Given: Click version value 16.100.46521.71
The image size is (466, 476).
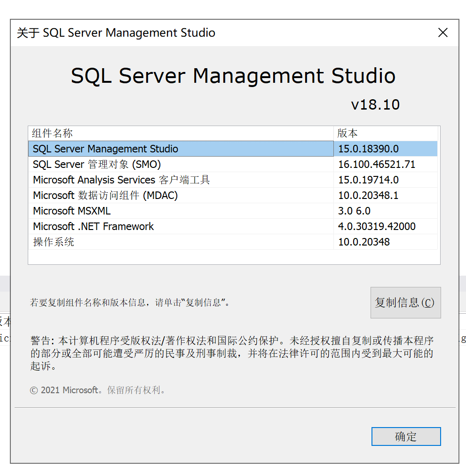Looking at the screenshot, I should [x=377, y=165].
